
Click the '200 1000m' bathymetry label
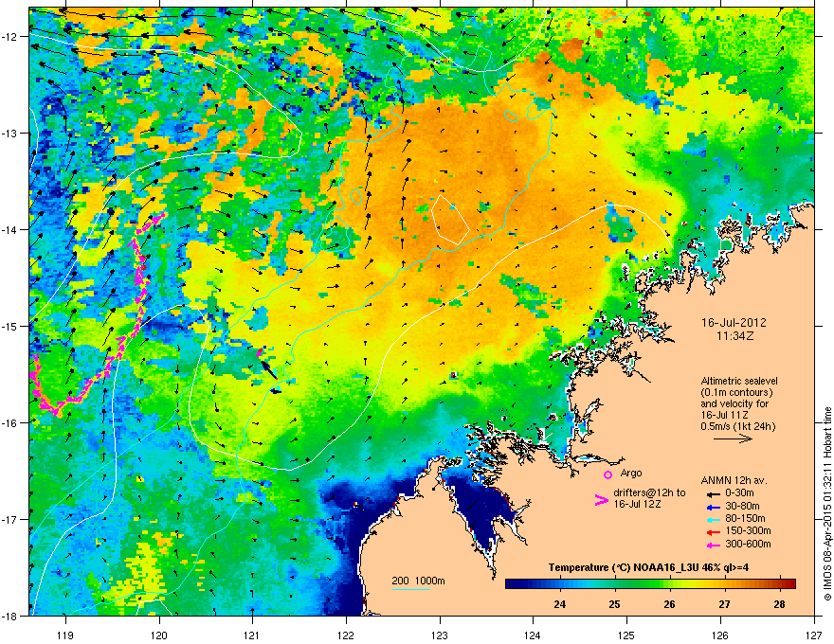(418, 581)
